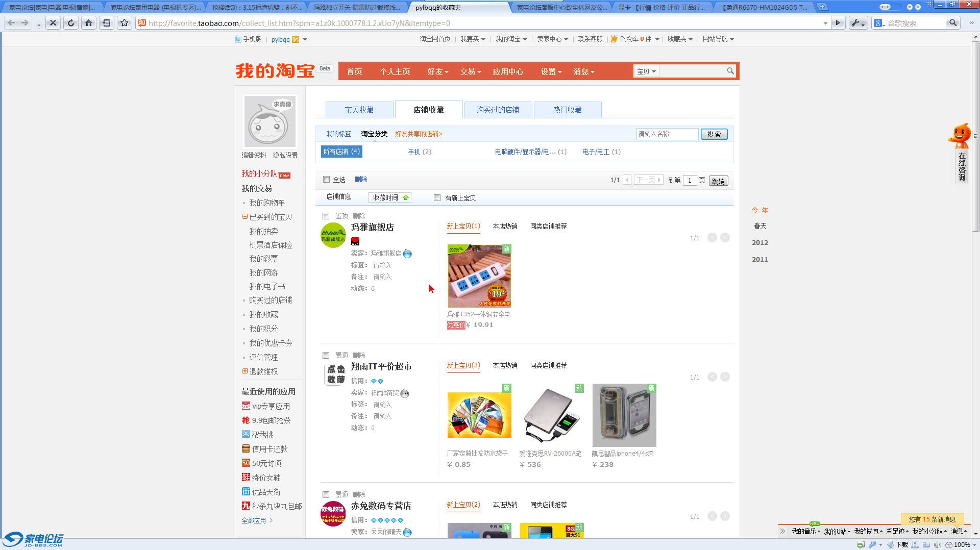
Task: Open the 宝贝 search type dropdown
Action: (x=646, y=71)
